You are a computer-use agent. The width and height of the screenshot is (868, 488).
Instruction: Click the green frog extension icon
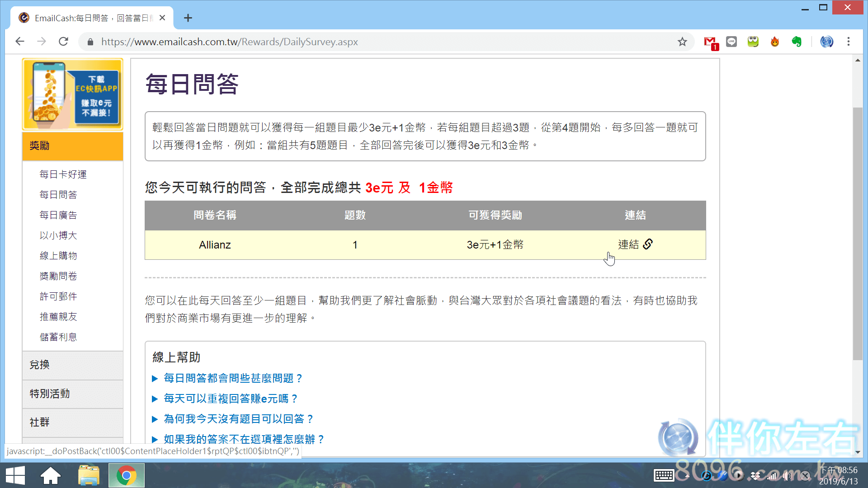[753, 42]
